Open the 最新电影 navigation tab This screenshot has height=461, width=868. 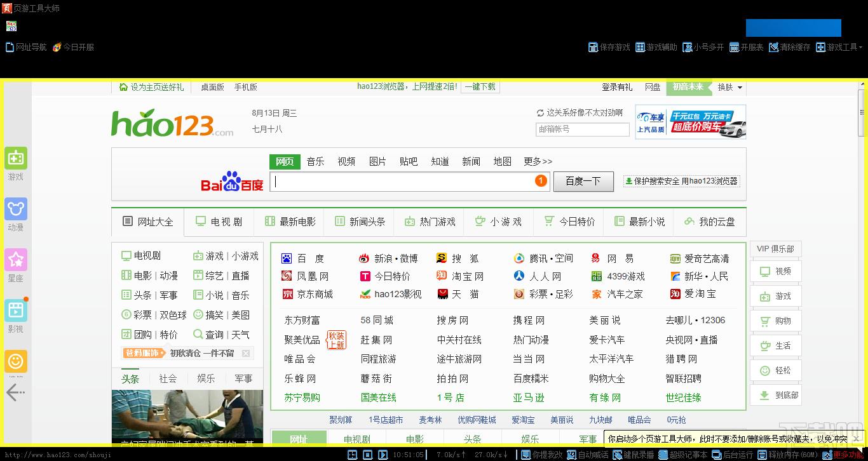tap(290, 222)
